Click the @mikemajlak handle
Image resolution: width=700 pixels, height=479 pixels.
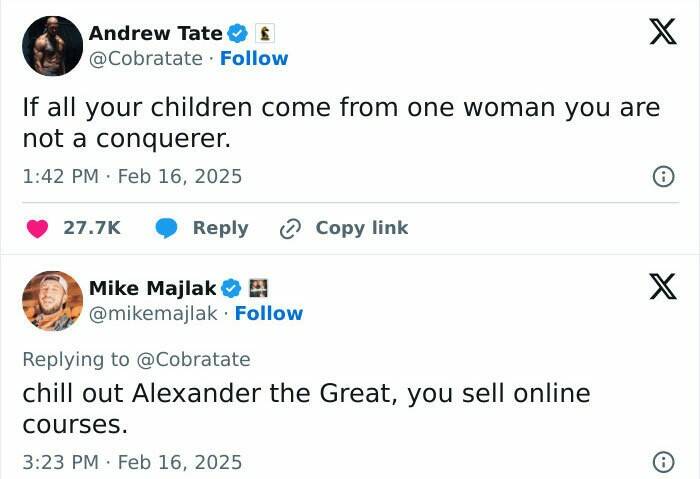coord(153,313)
